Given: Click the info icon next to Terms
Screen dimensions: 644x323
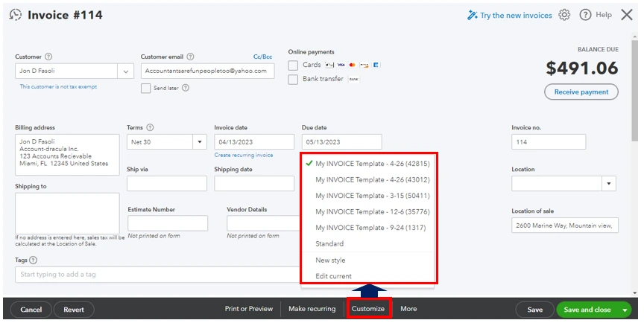Looking at the screenshot, I should coord(150,127).
